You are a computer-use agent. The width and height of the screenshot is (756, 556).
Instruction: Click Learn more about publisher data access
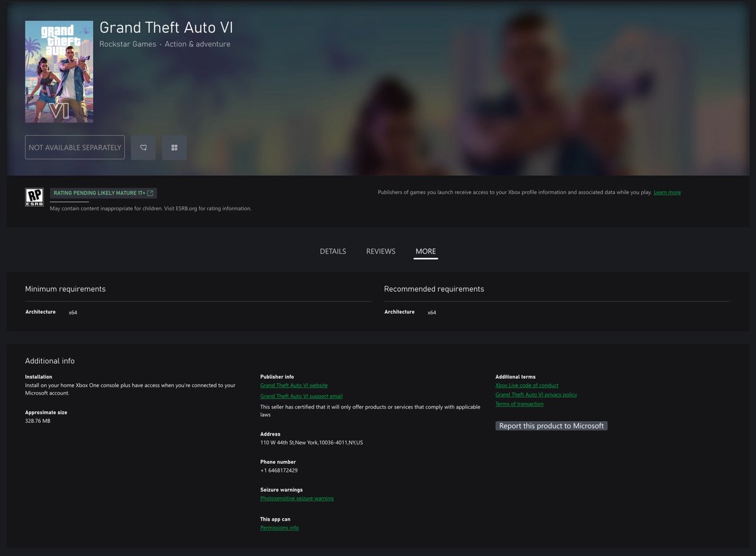coord(667,192)
